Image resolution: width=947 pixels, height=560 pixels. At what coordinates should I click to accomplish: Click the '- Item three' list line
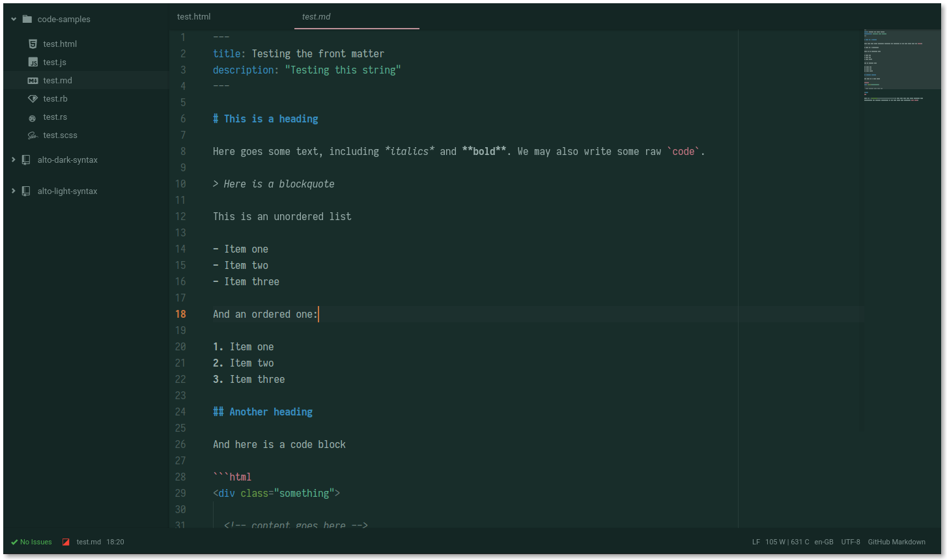pyautogui.click(x=246, y=281)
